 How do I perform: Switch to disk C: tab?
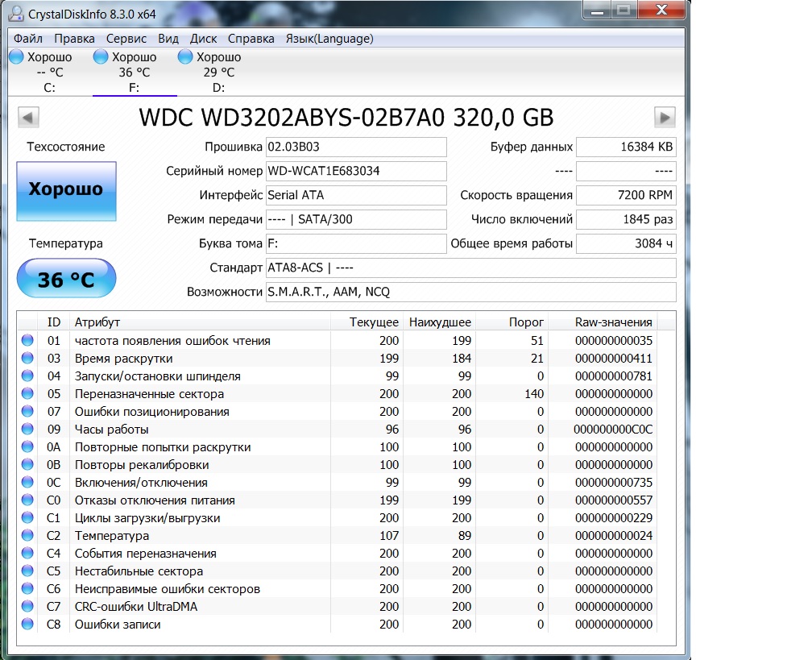[x=50, y=72]
